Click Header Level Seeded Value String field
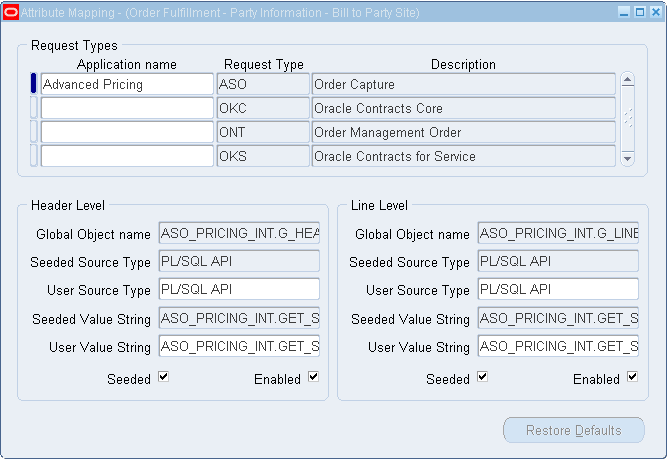 click(x=239, y=318)
